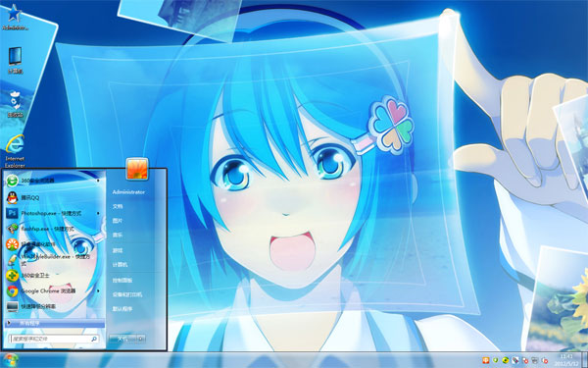Viewport: 588px width, 368px height.
Task: Click the user account picture tile
Action: (x=137, y=169)
